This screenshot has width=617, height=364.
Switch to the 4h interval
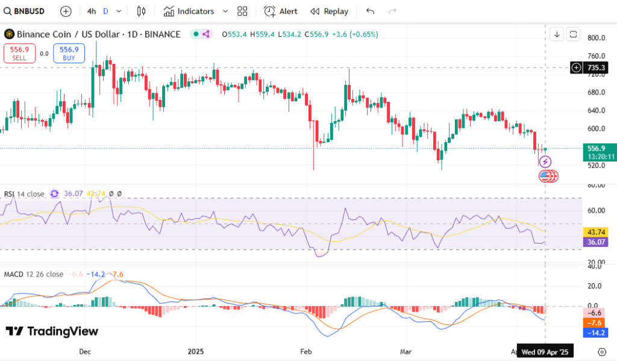92,11
